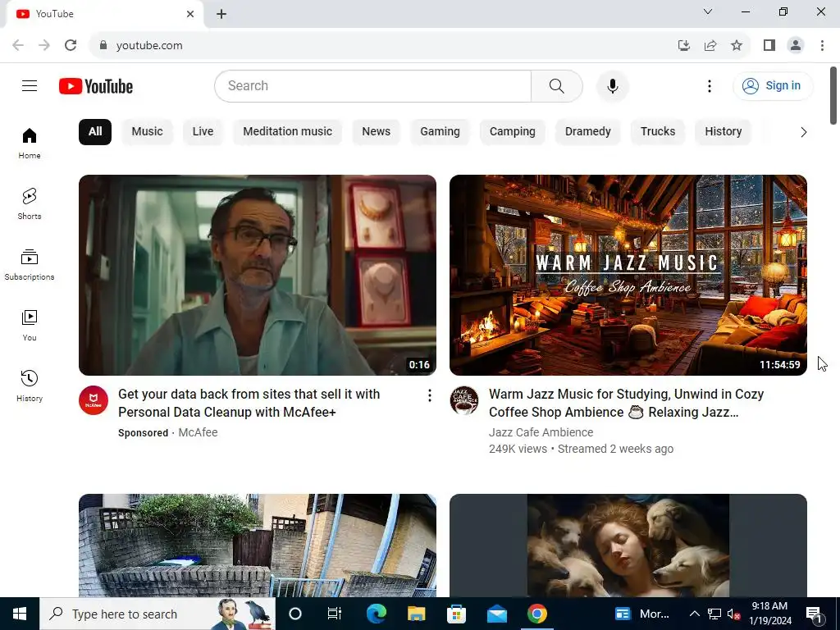Viewport: 840px width, 630px height.
Task: Click the McAfee channel avatar
Action: click(x=94, y=400)
